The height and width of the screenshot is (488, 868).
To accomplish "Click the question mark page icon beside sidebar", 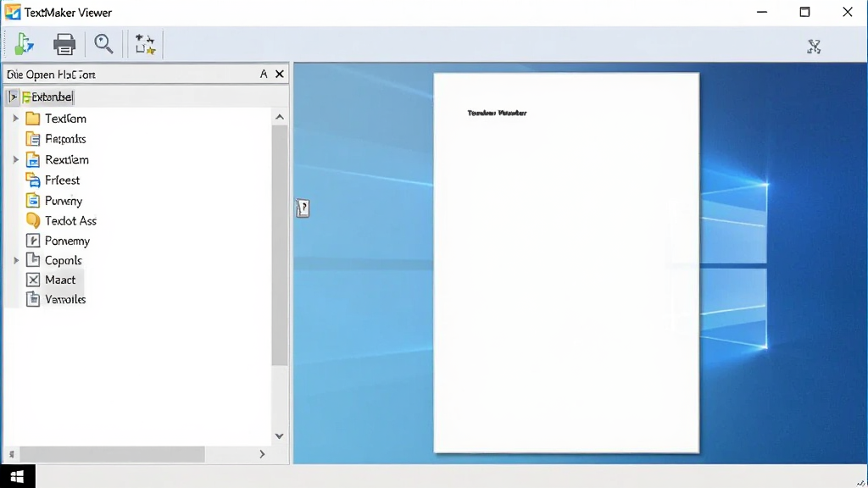I will click(303, 208).
